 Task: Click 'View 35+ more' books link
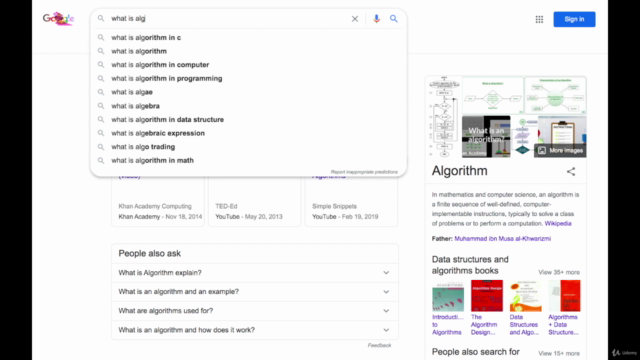[x=559, y=272]
